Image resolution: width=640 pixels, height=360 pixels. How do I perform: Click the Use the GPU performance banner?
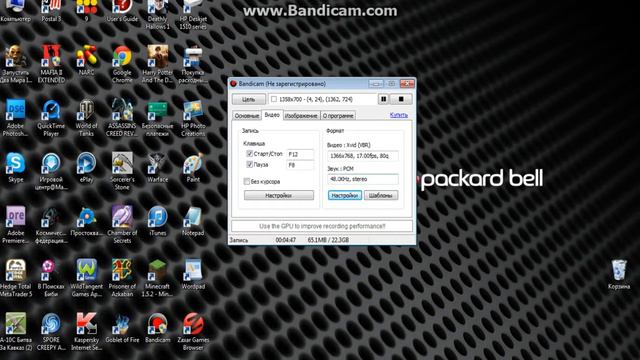pos(322,226)
